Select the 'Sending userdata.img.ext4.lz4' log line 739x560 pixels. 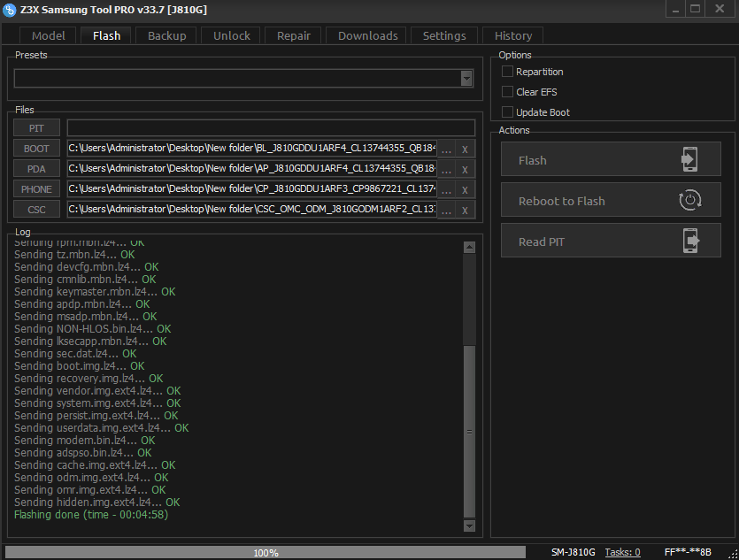click(x=101, y=428)
